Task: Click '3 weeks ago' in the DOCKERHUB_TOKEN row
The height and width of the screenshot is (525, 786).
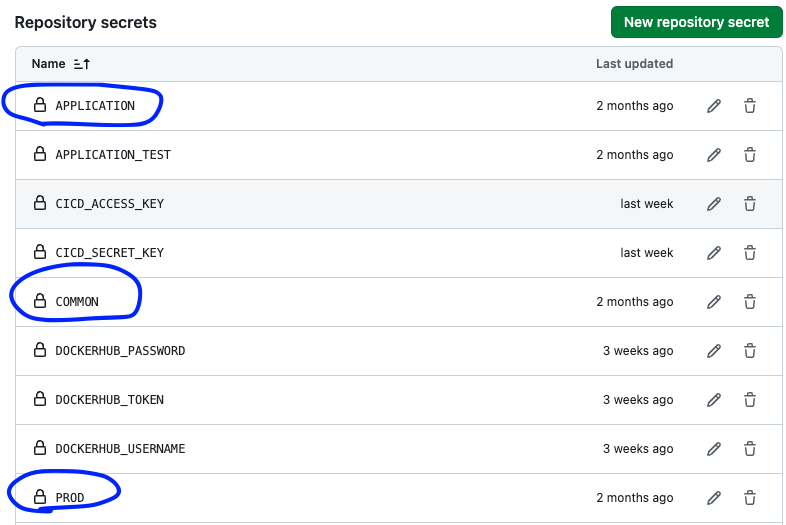Action: tap(638, 400)
